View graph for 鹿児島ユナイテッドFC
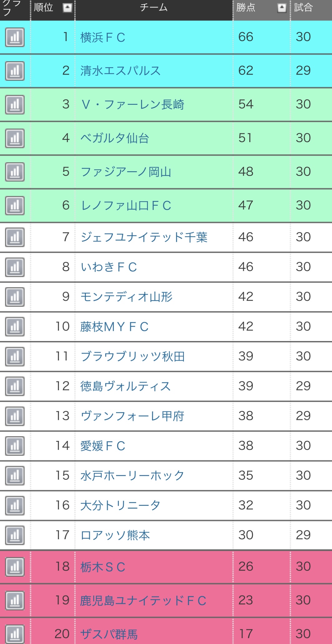The height and width of the screenshot is (644, 332). point(15,600)
